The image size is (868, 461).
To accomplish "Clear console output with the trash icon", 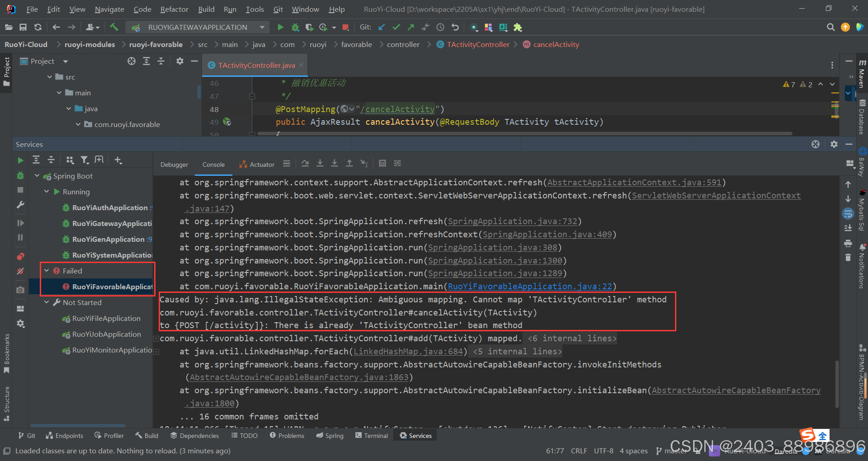I will pyautogui.click(x=848, y=258).
